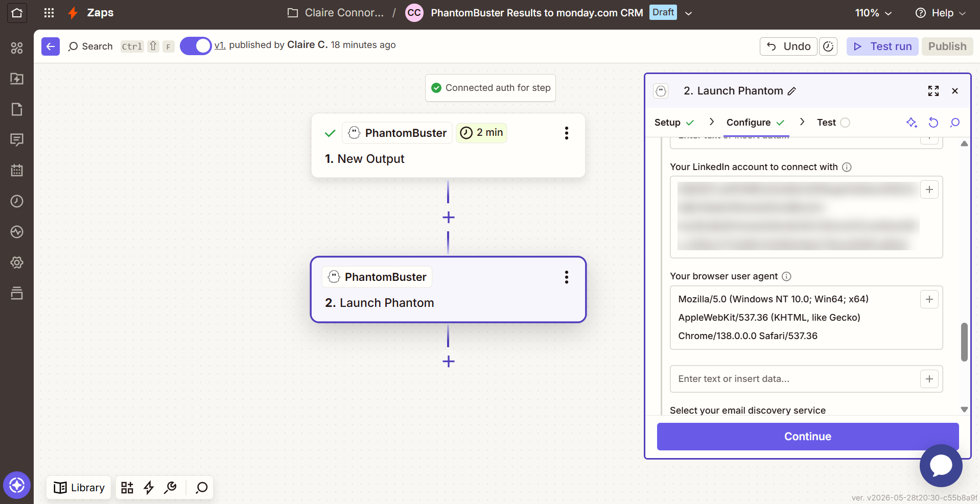Click the purple AI assistant icon
This screenshot has width=980, height=504.
[x=17, y=485]
